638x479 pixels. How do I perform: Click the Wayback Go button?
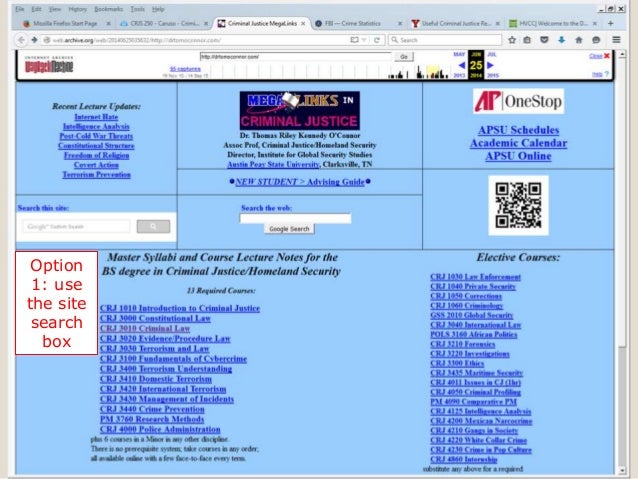click(404, 57)
